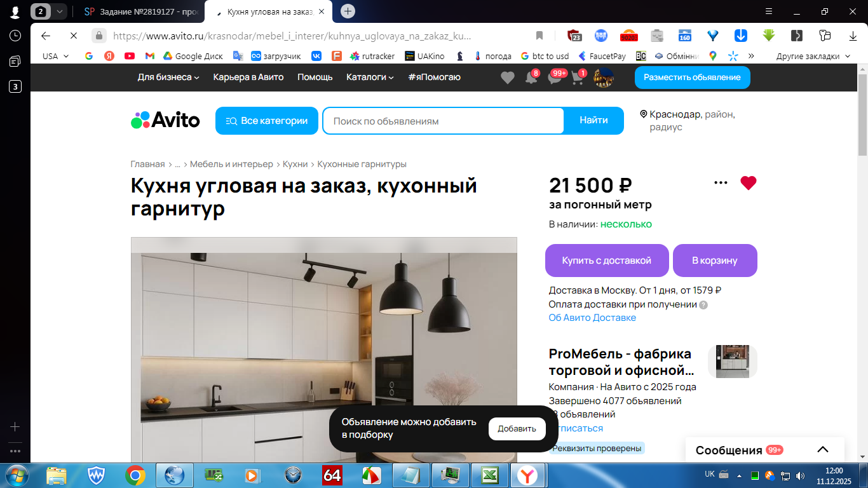The image size is (868, 488).
Task: Click delivery payment help question icon
Action: 703,304
